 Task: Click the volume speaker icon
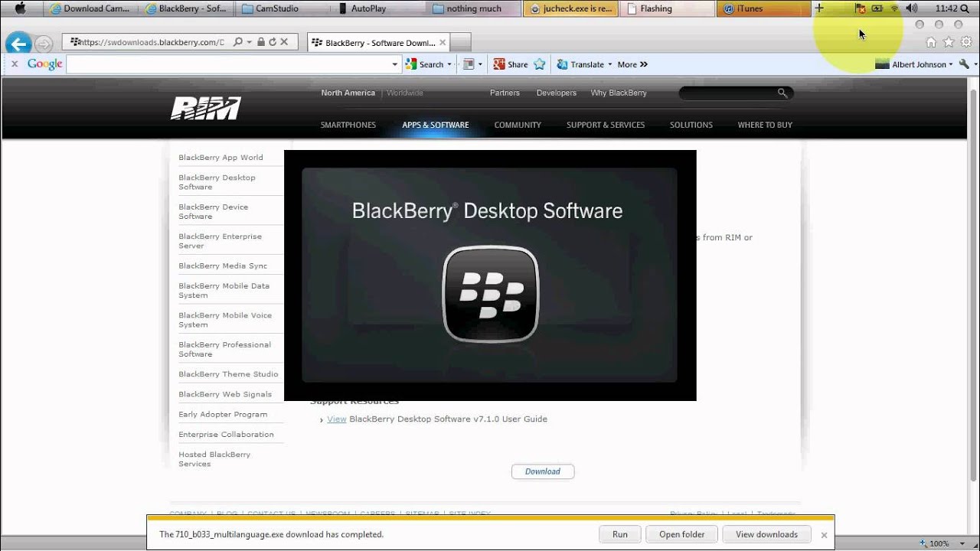[911, 8]
